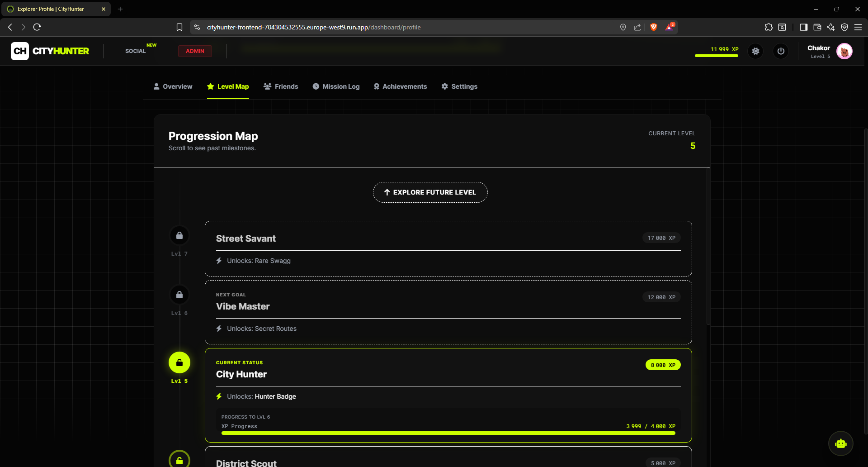Screen dimensions: 868x467
Task: Open the browser main menu
Action: (x=858, y=27)
